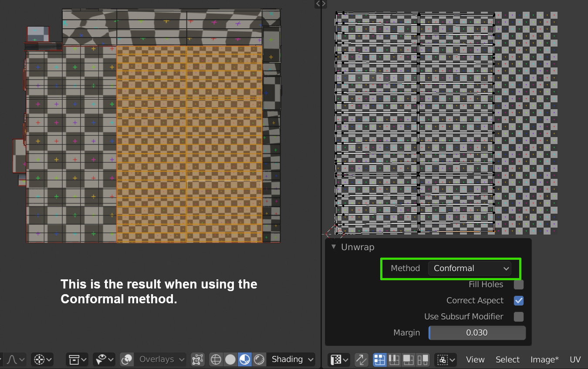Toggle UV sync selection icon
This screenshot has height=369, width=588.
tap(361, 360)
